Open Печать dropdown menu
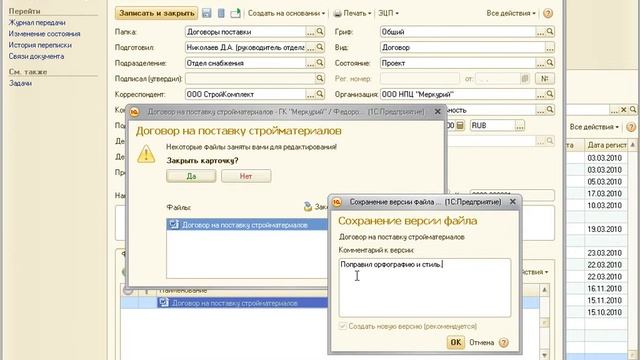The image size is (640, 360). 353,13
